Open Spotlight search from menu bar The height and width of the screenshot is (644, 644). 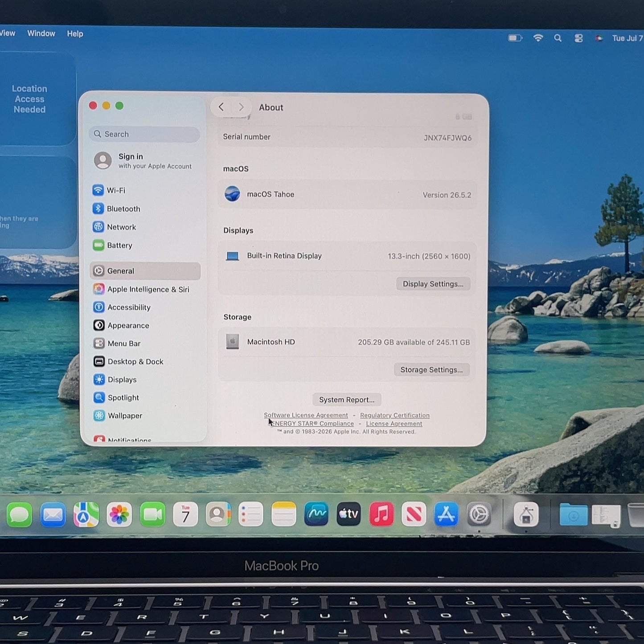point(558,38)
